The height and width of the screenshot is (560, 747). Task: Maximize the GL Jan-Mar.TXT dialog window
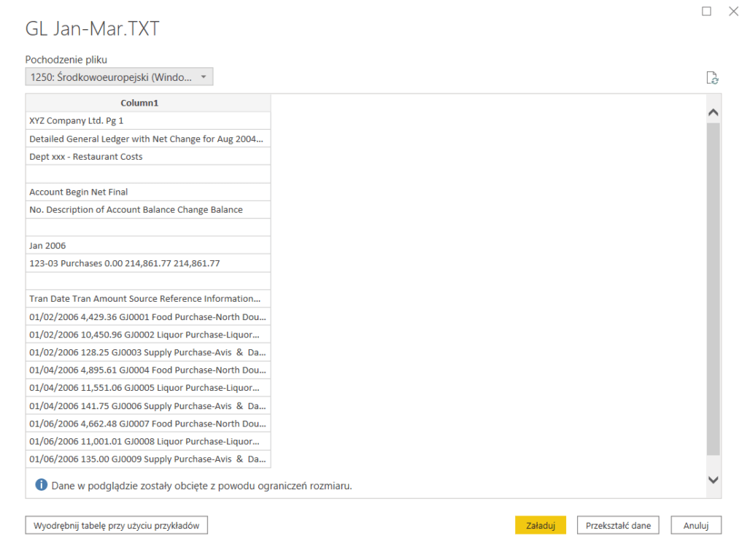pos(706,12)
